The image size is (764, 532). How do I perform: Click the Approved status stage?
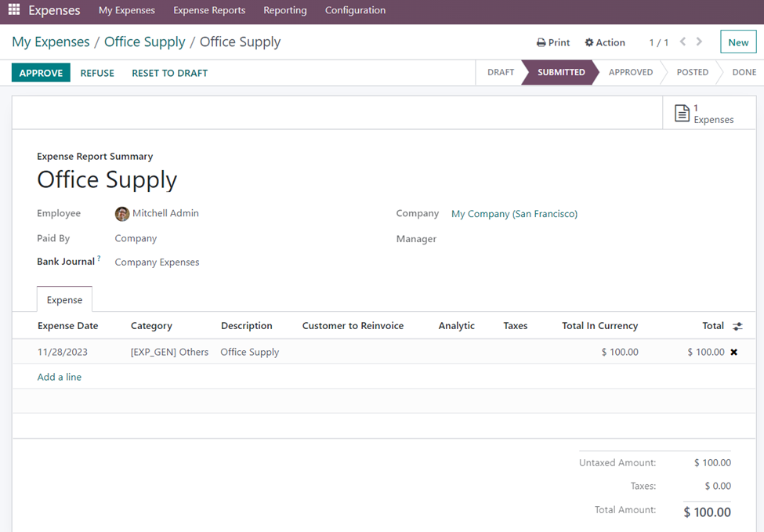631,72
